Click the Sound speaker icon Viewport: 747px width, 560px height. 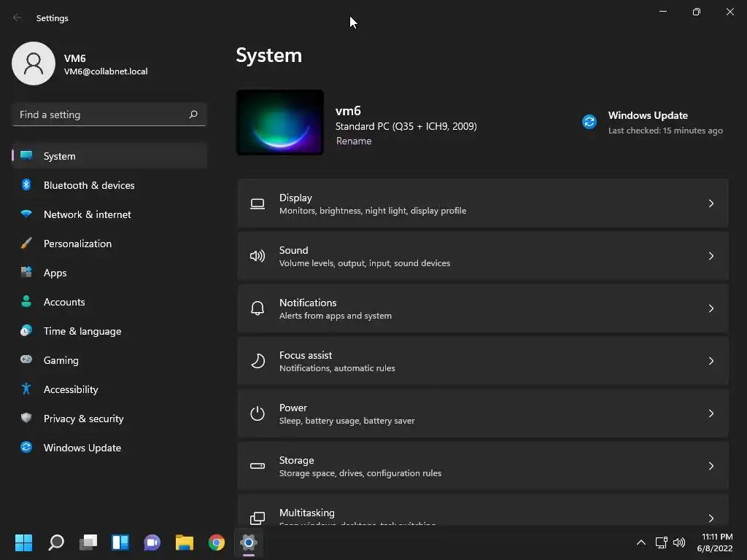(x=258, y=256)
